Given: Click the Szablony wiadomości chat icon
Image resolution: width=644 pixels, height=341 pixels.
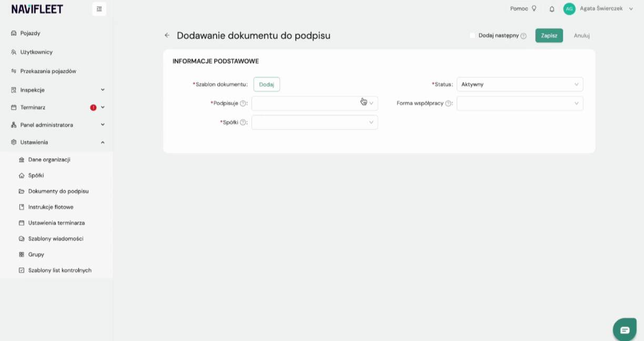Looking at the screenshot, I should tap(22, 238).
